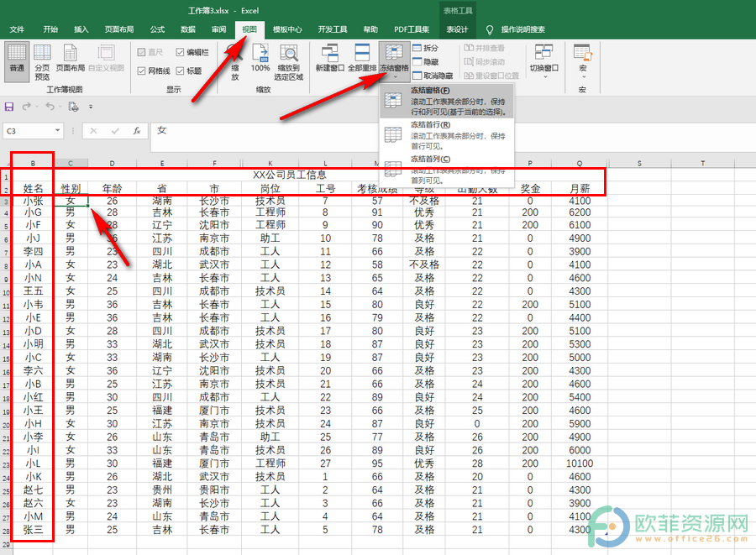756x555 pixels.
Task: Click the formula bar Enter checkmark icon
Action: tap(115, 131)
